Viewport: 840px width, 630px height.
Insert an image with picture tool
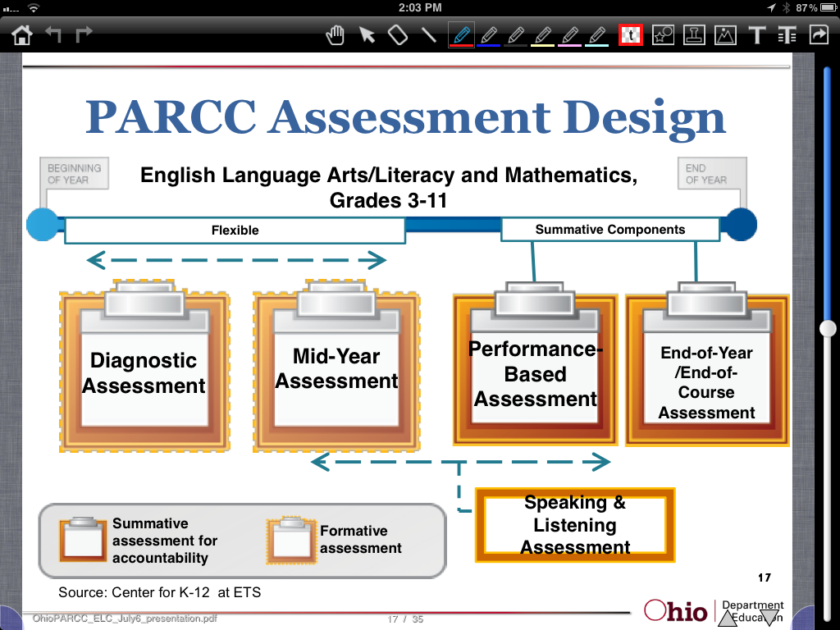click(x=725, y=35)
